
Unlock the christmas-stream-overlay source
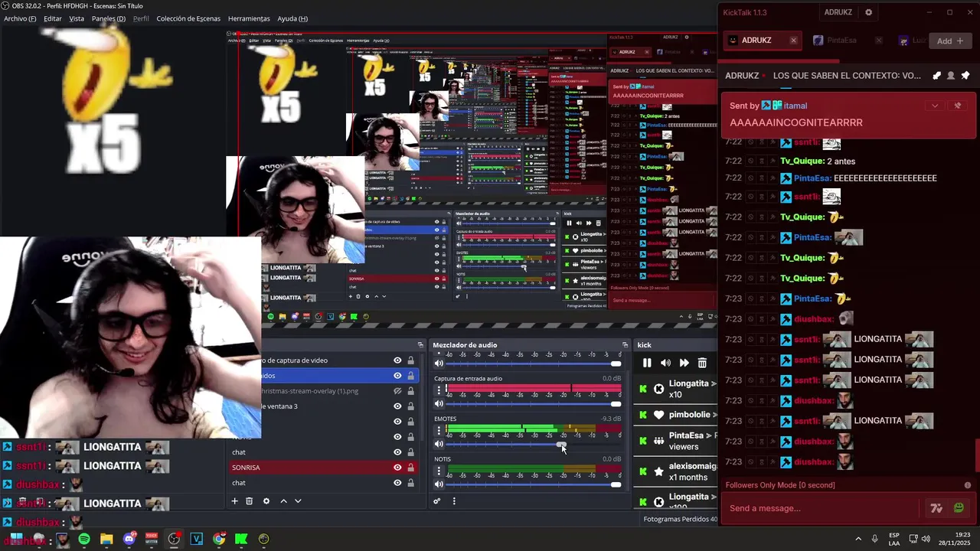tap(410, 391)
